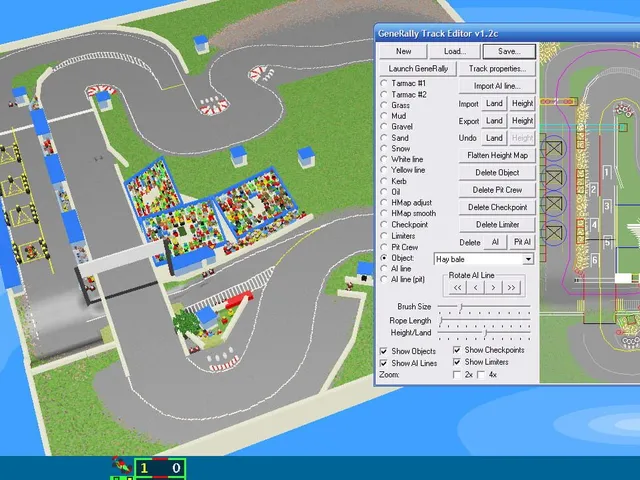Export the Height map

(x=522, y=121)
